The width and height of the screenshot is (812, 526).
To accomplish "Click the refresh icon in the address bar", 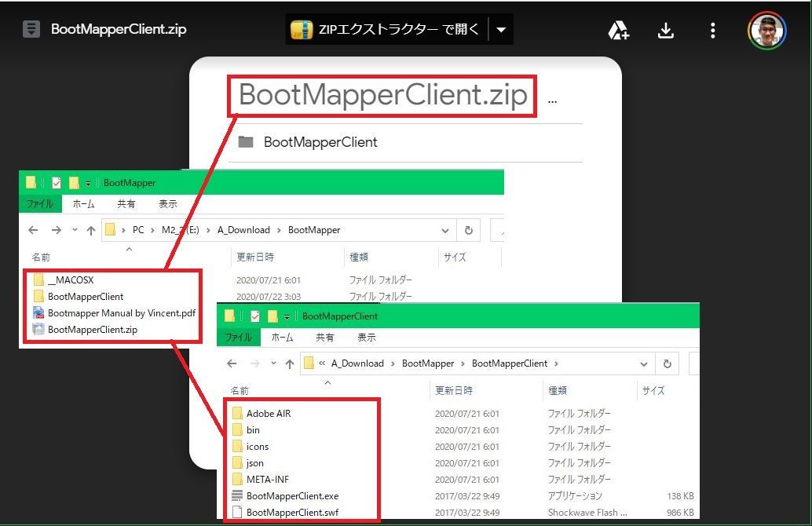I will click(469, 229).
